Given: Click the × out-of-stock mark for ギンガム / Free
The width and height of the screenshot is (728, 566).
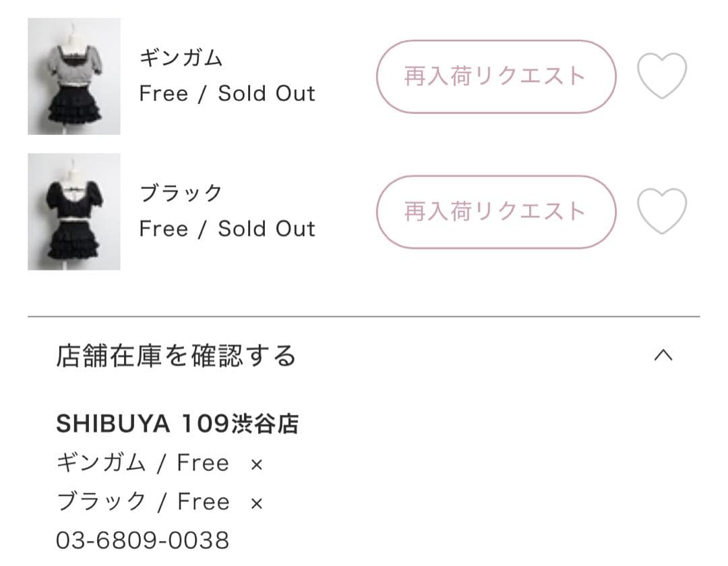Looking at the screenshot, I should pos(256,464).
